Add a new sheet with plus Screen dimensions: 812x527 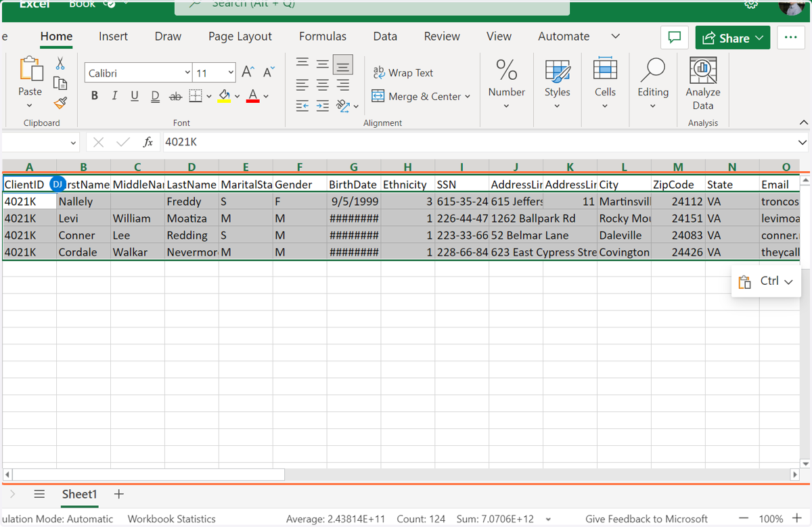(119, 495)
